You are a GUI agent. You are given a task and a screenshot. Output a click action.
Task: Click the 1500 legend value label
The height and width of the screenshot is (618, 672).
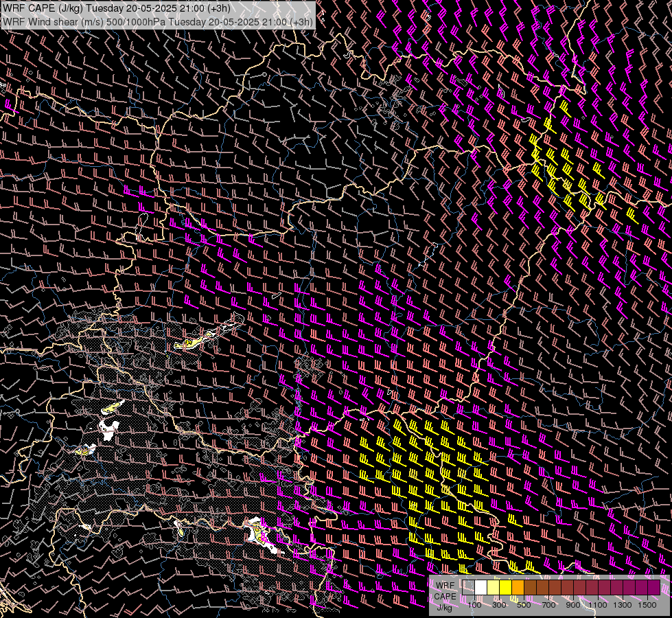click(647, 605)
